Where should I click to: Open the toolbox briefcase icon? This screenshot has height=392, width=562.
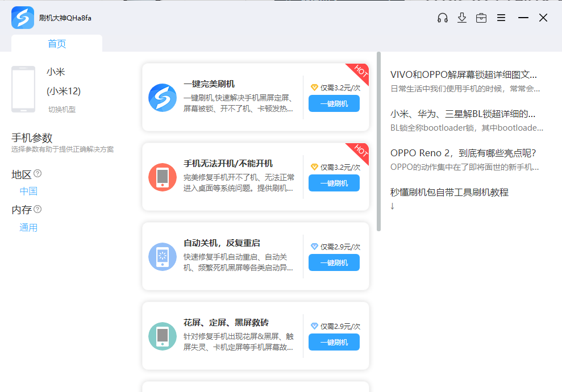[481, 18]
